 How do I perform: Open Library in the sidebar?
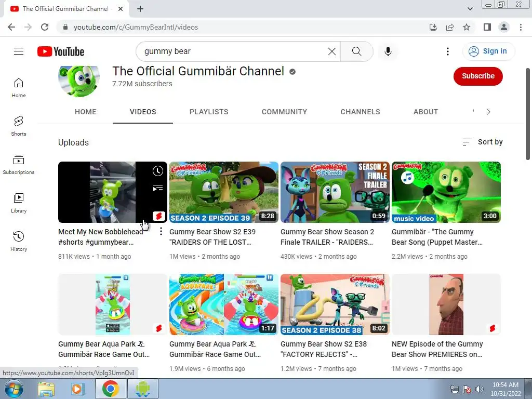click(19, 203)
